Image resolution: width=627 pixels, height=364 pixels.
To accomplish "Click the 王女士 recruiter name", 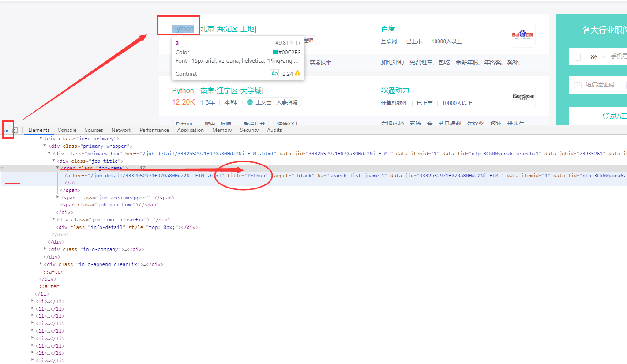I will coord(263,102).
